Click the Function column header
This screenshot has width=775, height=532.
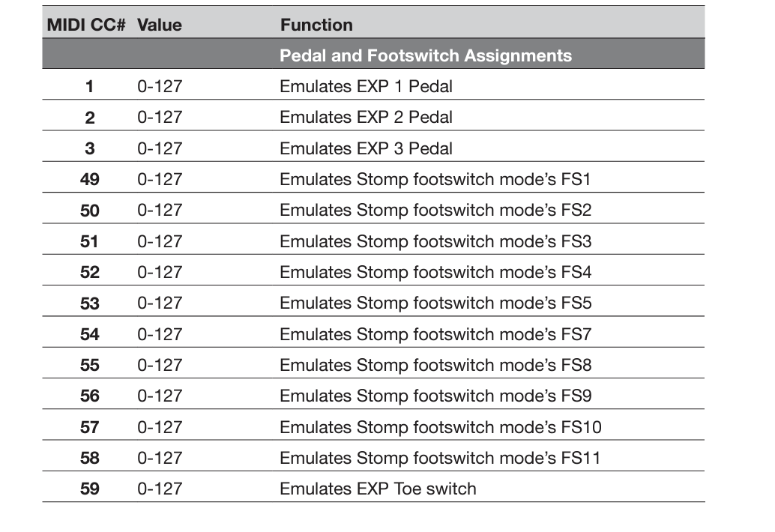[316, 25]
